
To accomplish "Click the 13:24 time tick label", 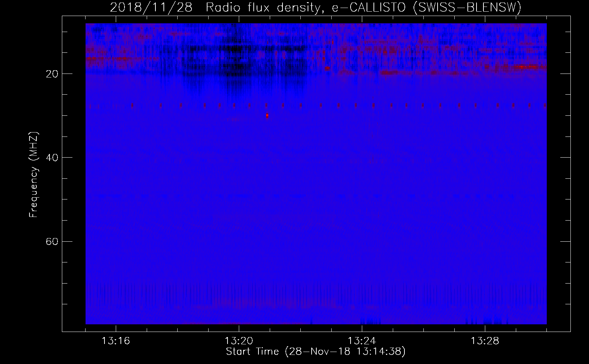I will 362,341.
